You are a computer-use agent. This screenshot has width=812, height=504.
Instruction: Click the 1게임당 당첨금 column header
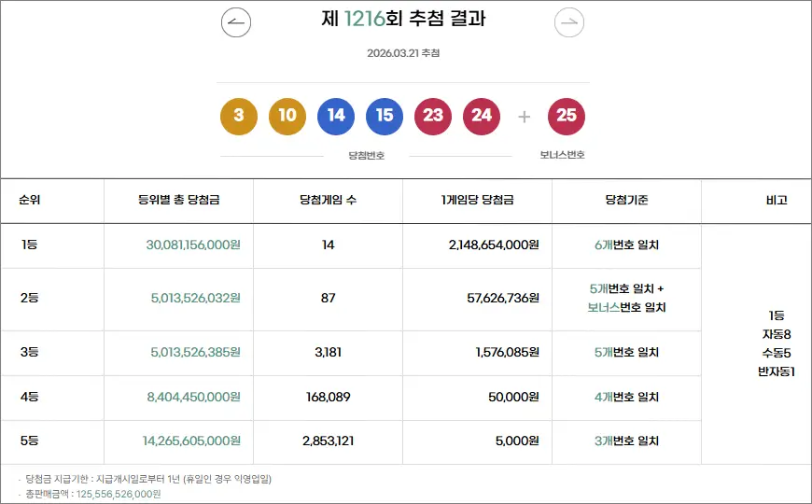[477, 201]
